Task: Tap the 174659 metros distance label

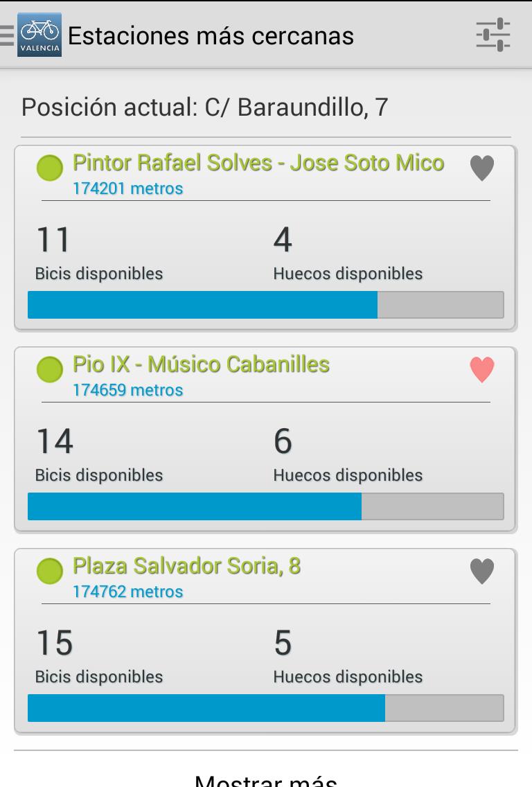Action: click(x=128, y=390)
